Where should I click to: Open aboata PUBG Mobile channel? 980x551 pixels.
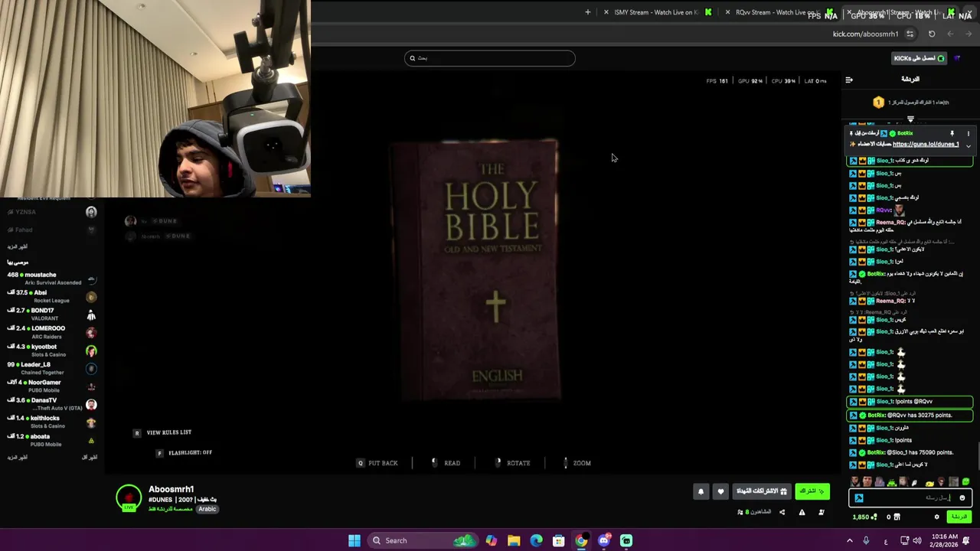pyautogui.click(x=52, y=440)
